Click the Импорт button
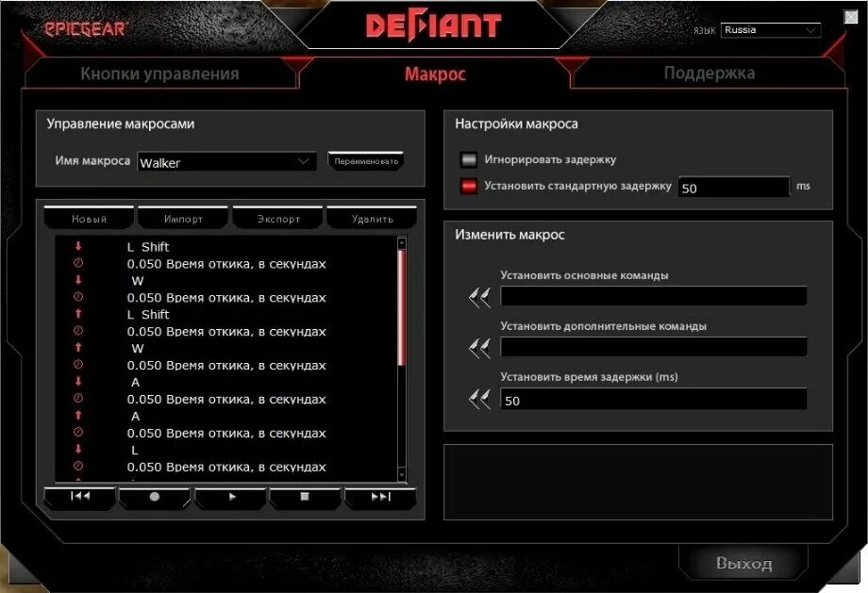 pyautogui.click(x=183, y=218)
